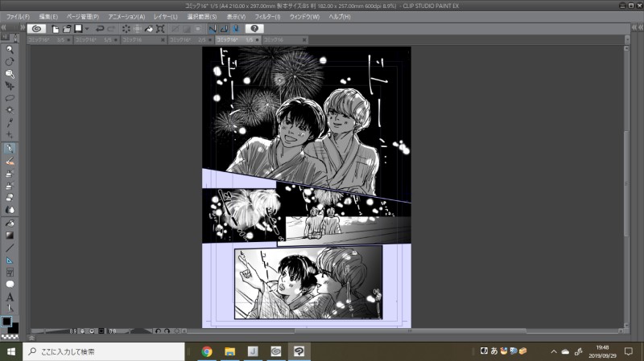Toggle Snap to ruler
Image resolution: width=644 pixels, height=361 pixels.
(213, 29)
